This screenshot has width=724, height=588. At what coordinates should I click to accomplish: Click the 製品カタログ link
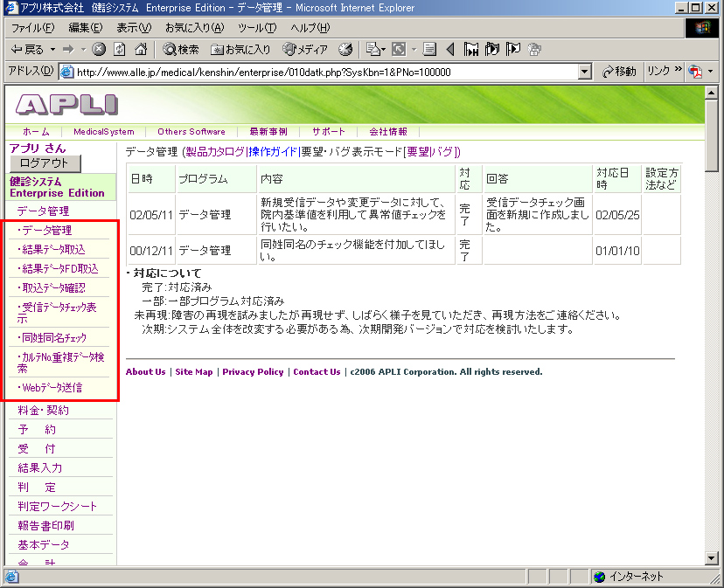point(215,152)
